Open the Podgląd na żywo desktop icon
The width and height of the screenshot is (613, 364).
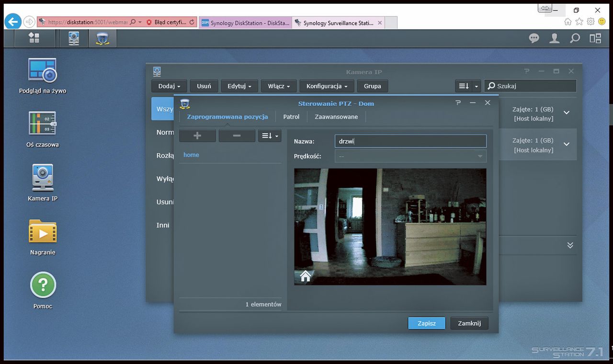coord(43,76)
